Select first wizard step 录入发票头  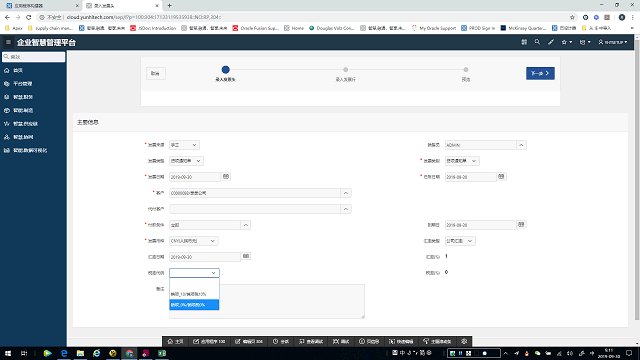point(225,70)
